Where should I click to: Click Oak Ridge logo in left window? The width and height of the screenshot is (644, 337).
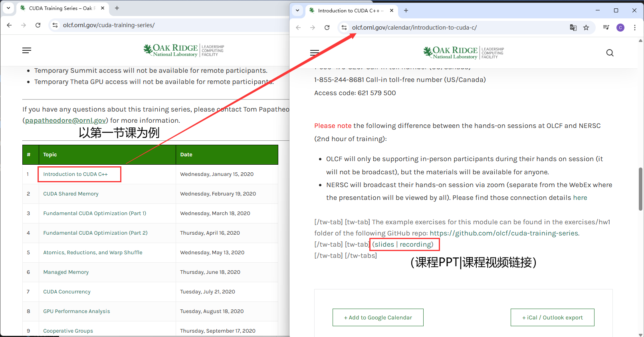[x=184, y=50]
